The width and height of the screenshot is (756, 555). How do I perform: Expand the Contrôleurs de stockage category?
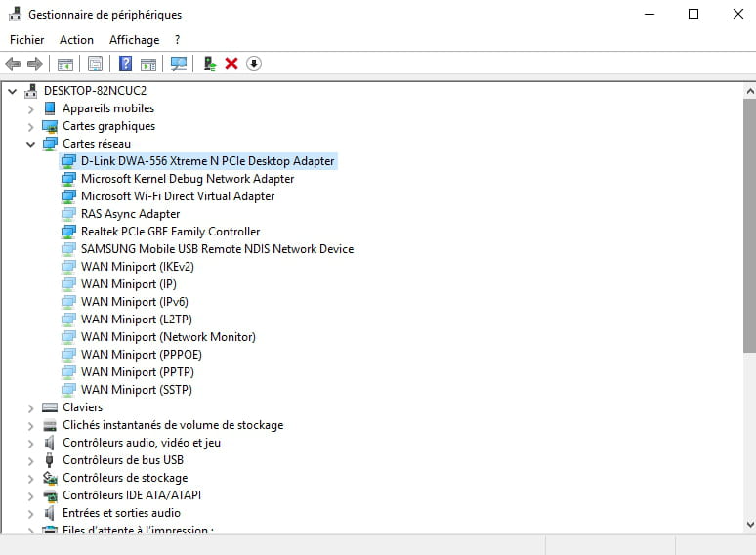[x=31, y=479]
